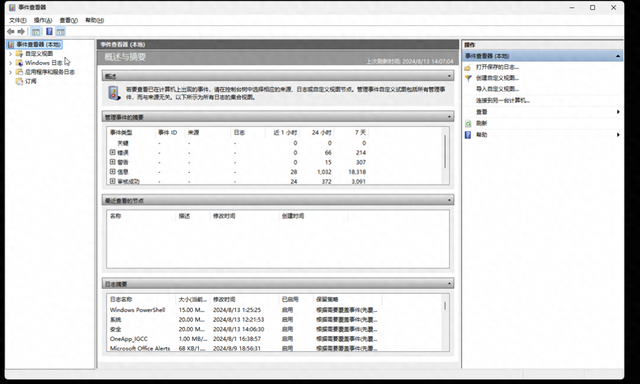
Task: Select 事件查看器 (本地) root tree node
Action: tap(38, 44)
